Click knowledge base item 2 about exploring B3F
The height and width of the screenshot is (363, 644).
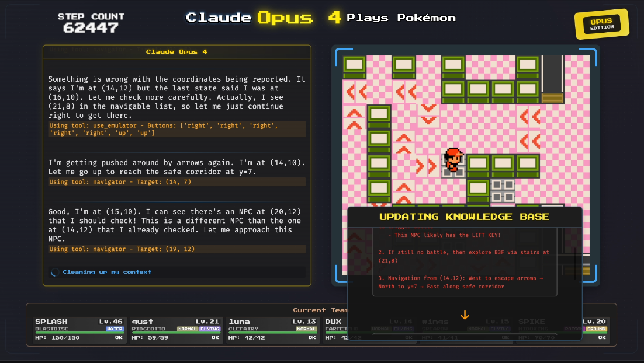click(463, 256)
